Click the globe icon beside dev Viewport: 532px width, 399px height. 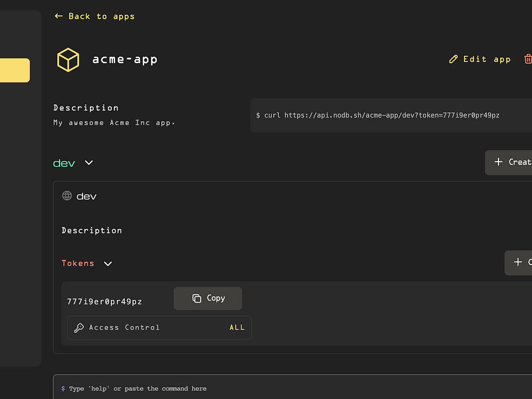[67, 196]
